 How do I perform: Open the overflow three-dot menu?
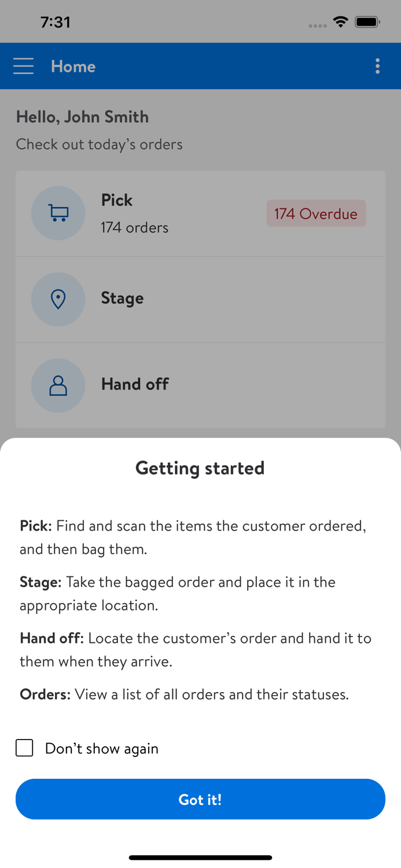[x=377, y=66]
